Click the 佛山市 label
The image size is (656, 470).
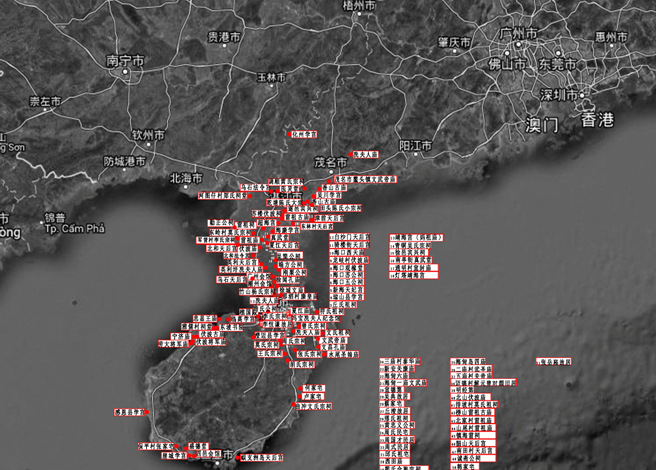507,64
